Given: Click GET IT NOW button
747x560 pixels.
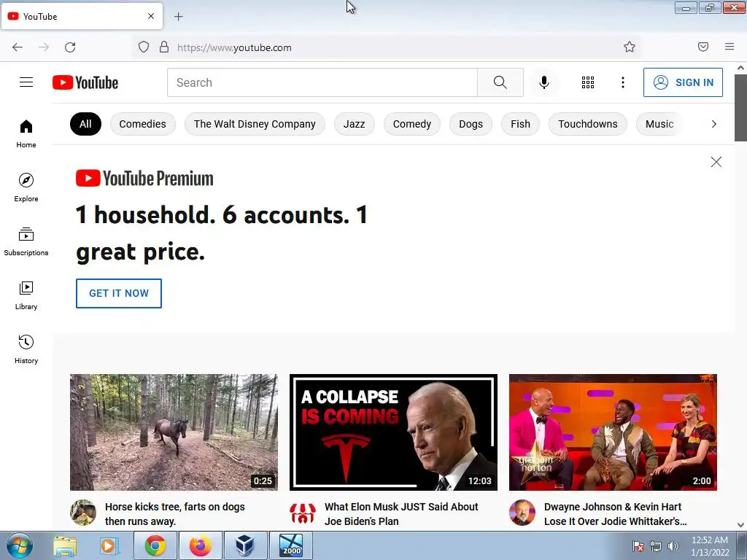Looking at the screenshot, I should (119, 293).
